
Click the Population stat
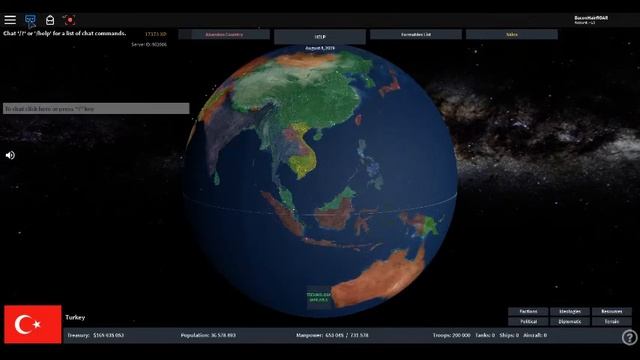pos(208,335)
